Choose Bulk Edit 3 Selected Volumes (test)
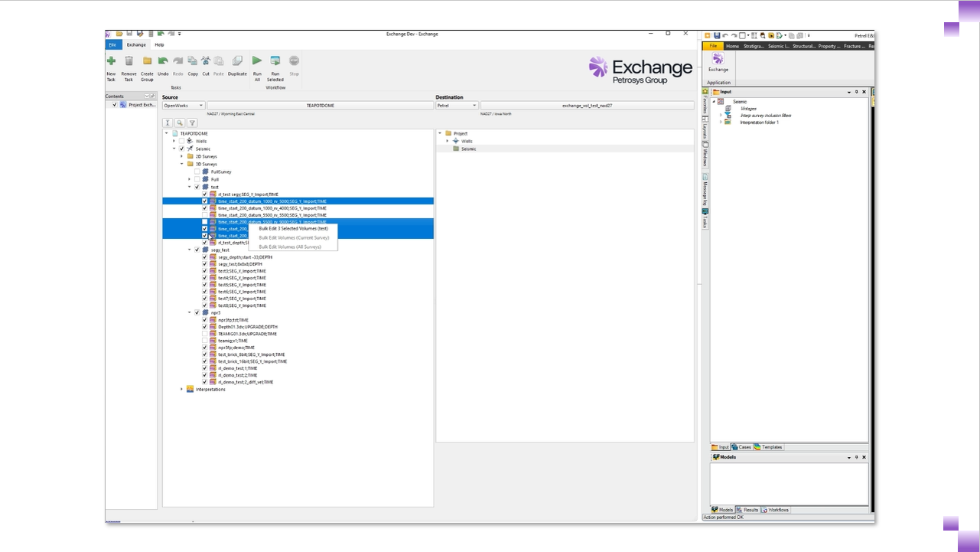 [x=293, y=228]
